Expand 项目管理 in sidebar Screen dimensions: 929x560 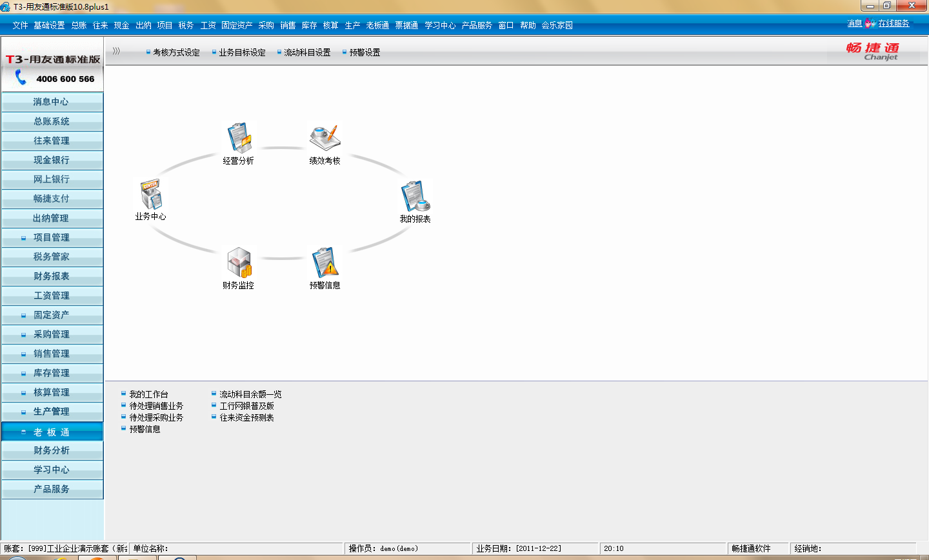pos(24,238)
